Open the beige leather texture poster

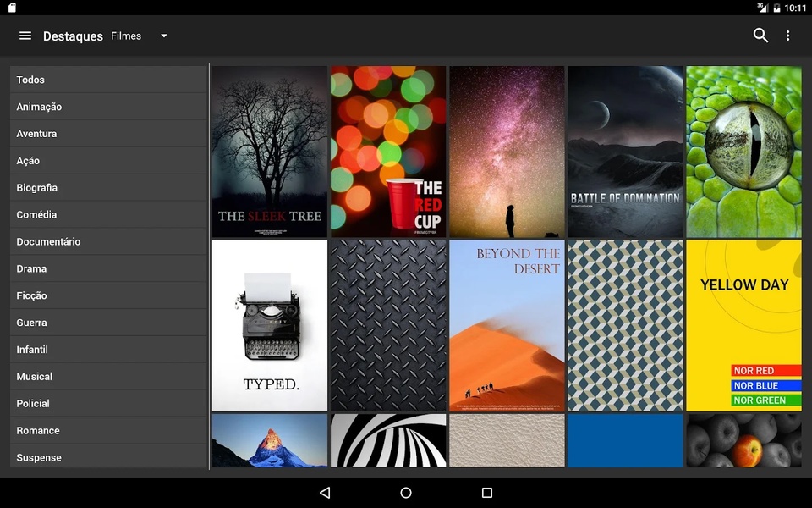click(507, 440)
